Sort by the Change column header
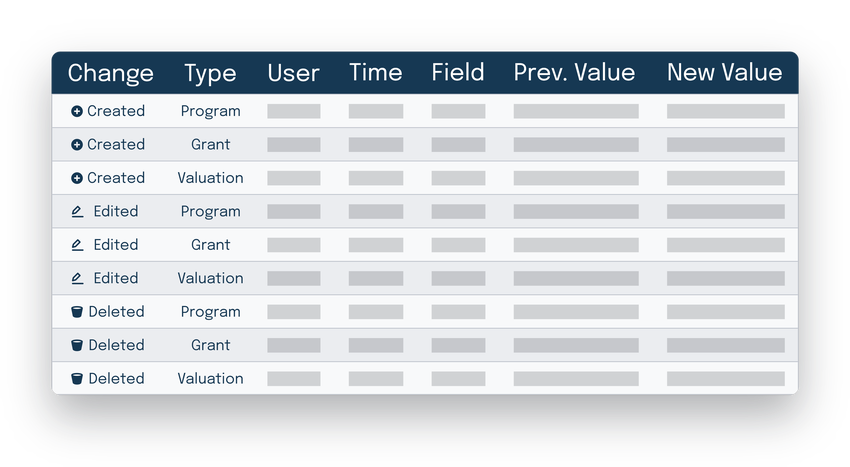 [x=110, y=73]
